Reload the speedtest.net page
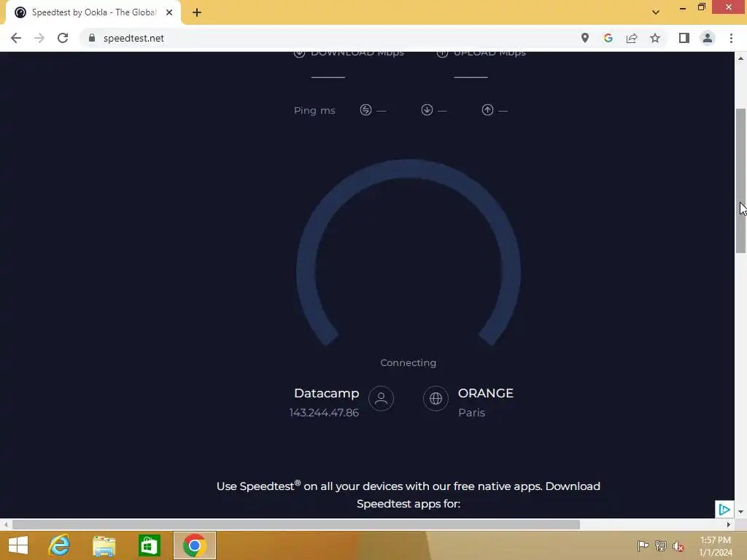 click(63, 38)
